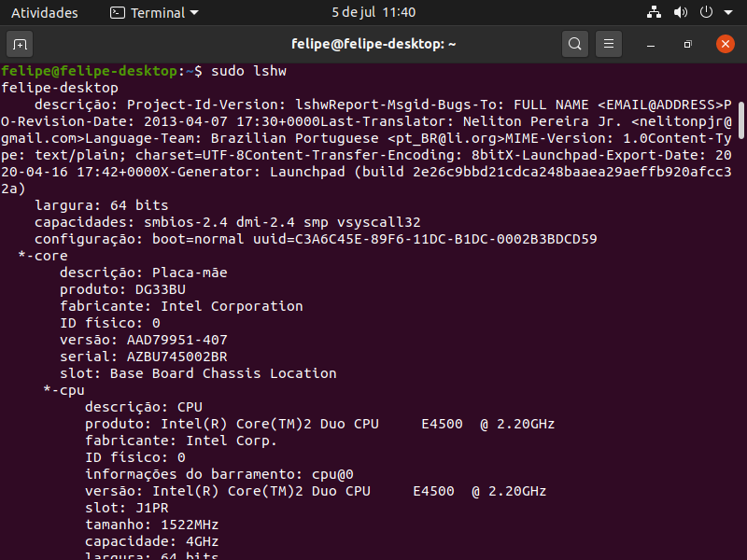The image size is (747, 560).
Task: Click the network status icon
Action: click(654, 12)
